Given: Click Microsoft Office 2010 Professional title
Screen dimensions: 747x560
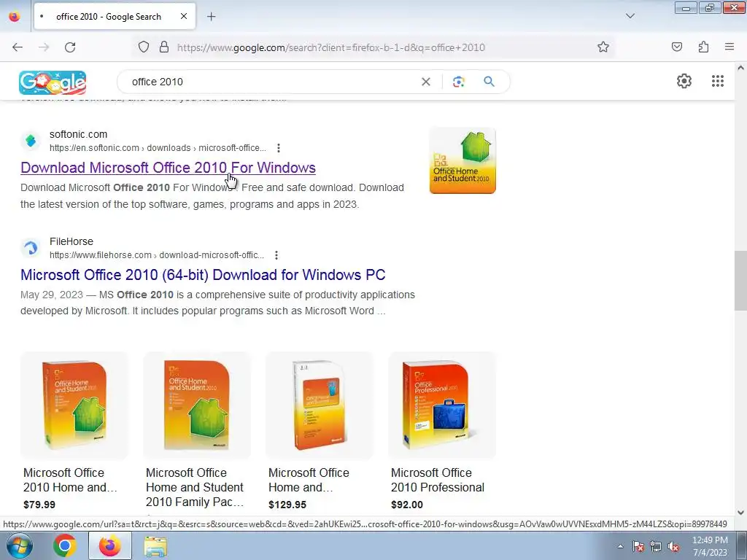Looking at the screenshot, I should pos(438,480).
